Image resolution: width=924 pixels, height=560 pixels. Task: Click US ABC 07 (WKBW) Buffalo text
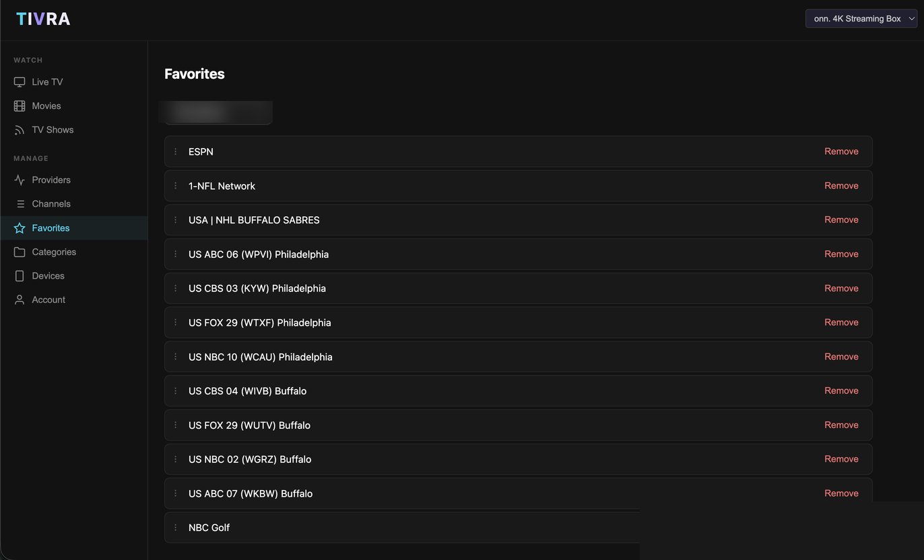point(251,493)
